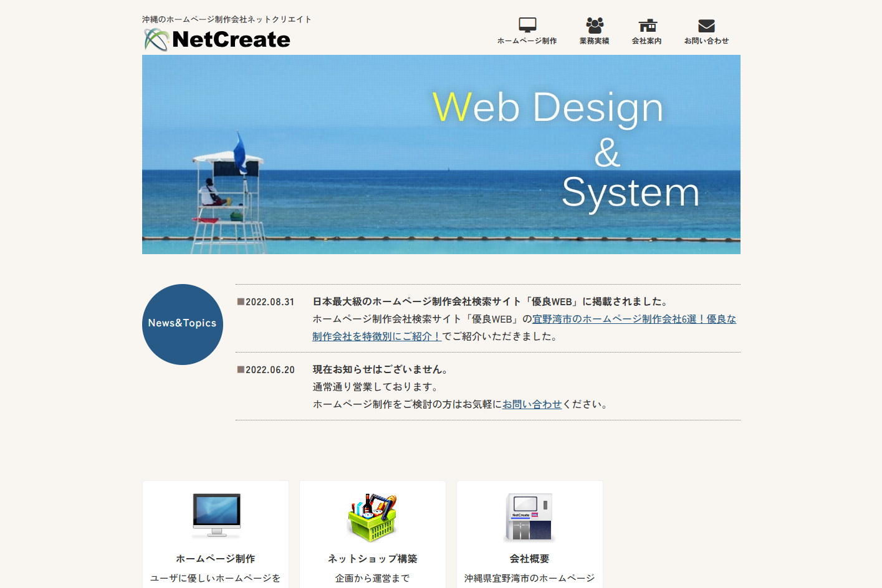Click the ユーザに優しいホームページを description
Image resolution: width=882 pixels, height=588 pixels.
216,578
